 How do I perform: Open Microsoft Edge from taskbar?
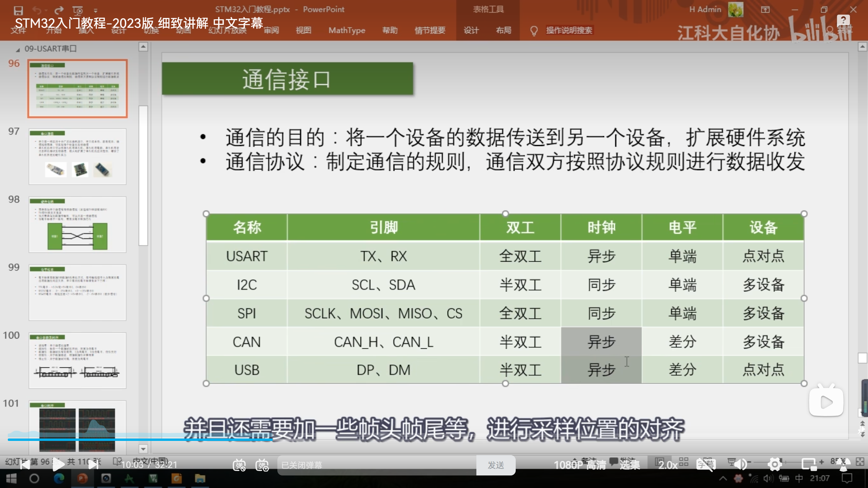point(59,479)
